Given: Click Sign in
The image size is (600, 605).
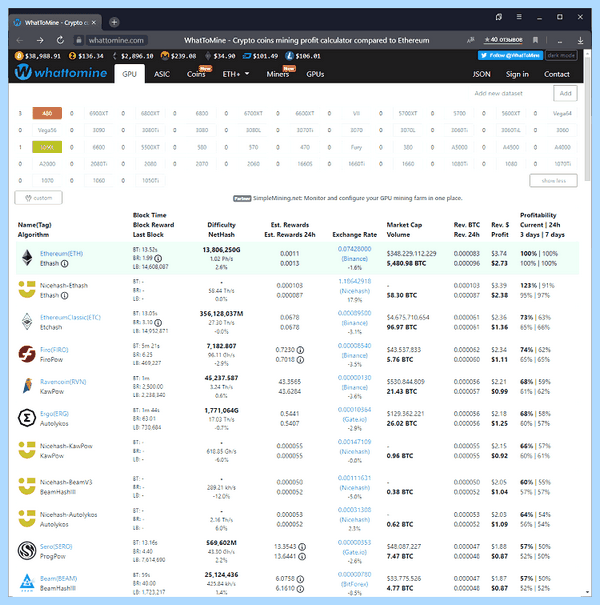Looking at the screenshot, I should tap(517, 74).
